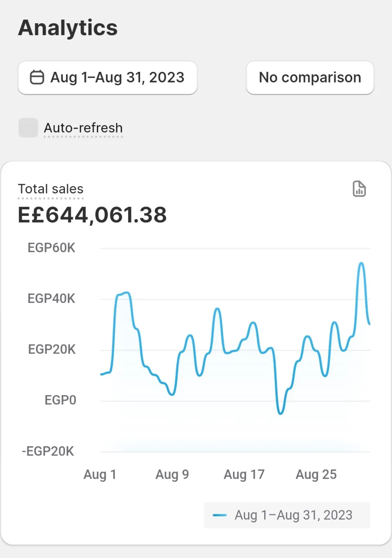
Task: Click the Analytics page heading
Action: pos(68,28)
